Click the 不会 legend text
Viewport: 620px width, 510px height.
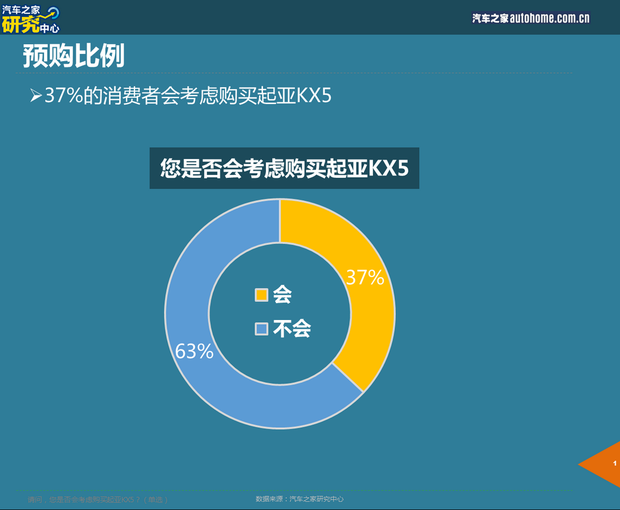(x=292, y=329)
